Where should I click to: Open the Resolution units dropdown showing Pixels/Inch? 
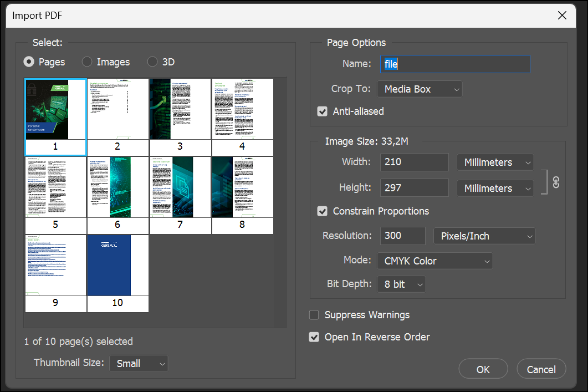pos(484,236)
